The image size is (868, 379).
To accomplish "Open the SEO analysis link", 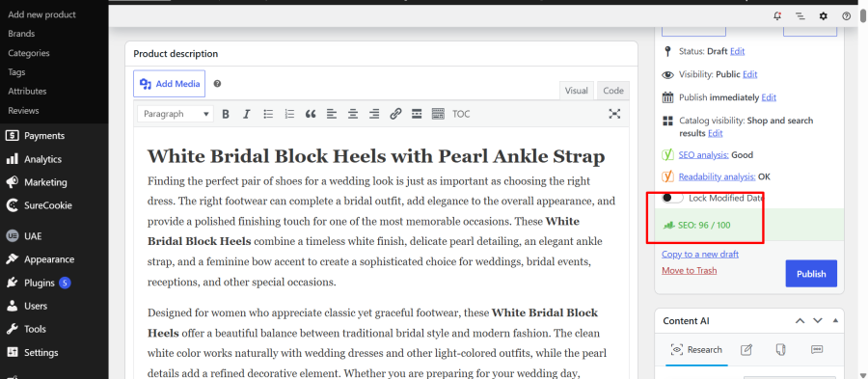I will click(x=704, y=155).
